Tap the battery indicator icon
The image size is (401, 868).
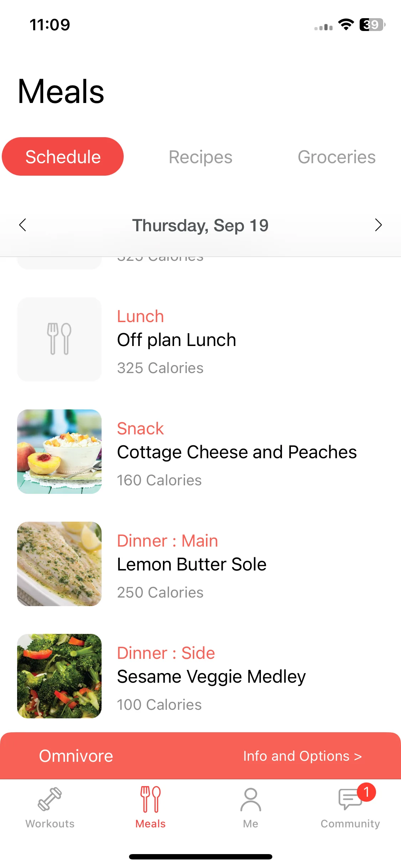tap(372, 25)
